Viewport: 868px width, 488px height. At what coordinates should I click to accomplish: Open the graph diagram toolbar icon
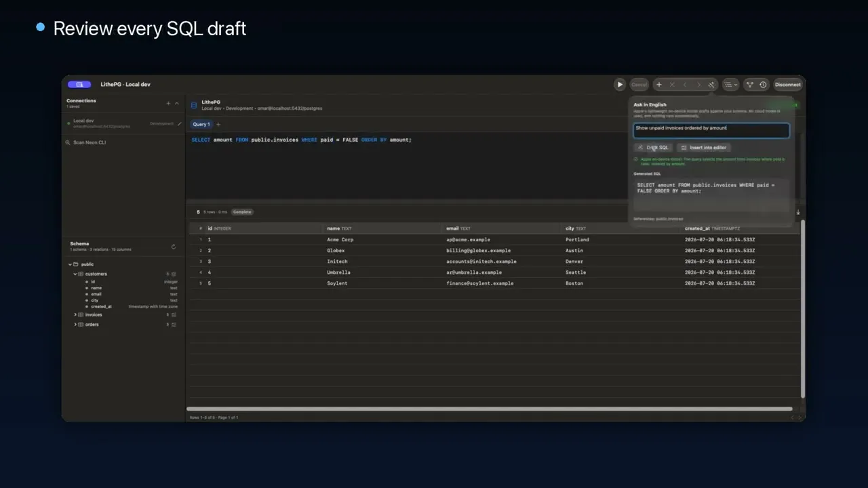tap(750, 85)
